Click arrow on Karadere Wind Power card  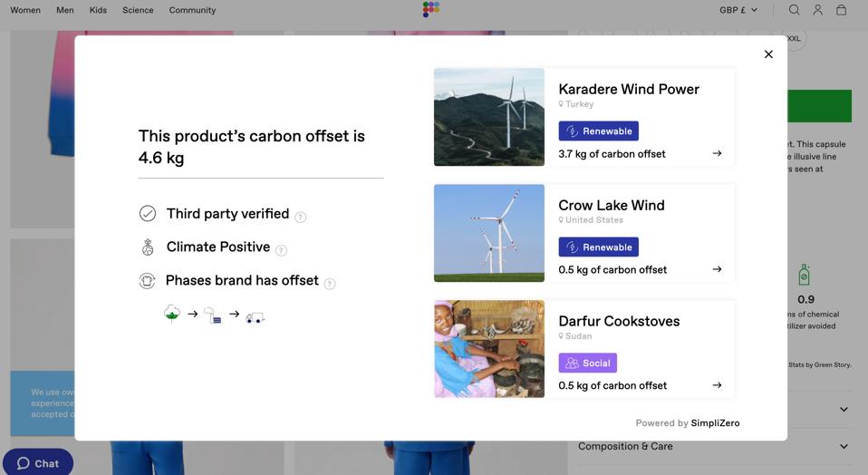tap(717, 153)
